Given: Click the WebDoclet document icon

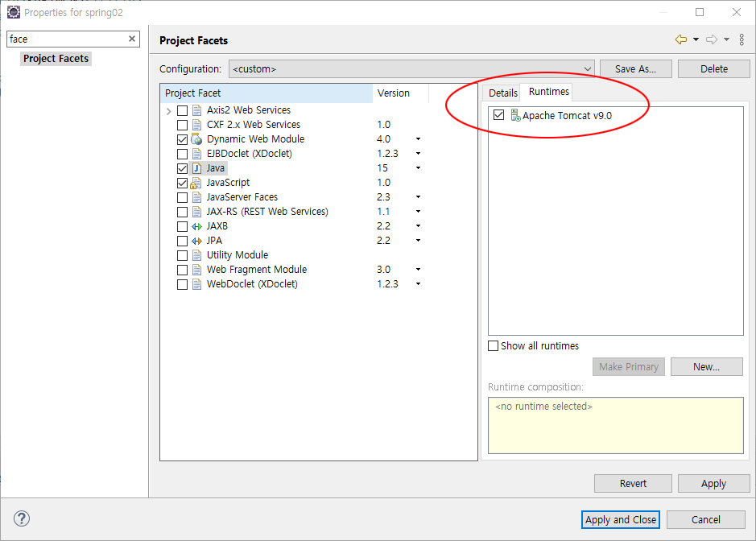Looking at the screenshot, I should point(196,284).
